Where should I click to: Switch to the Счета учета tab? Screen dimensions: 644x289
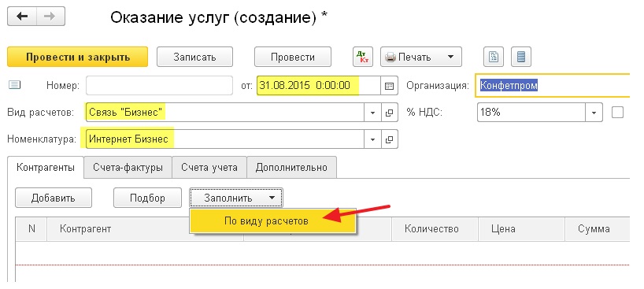[x=209, y=167]
